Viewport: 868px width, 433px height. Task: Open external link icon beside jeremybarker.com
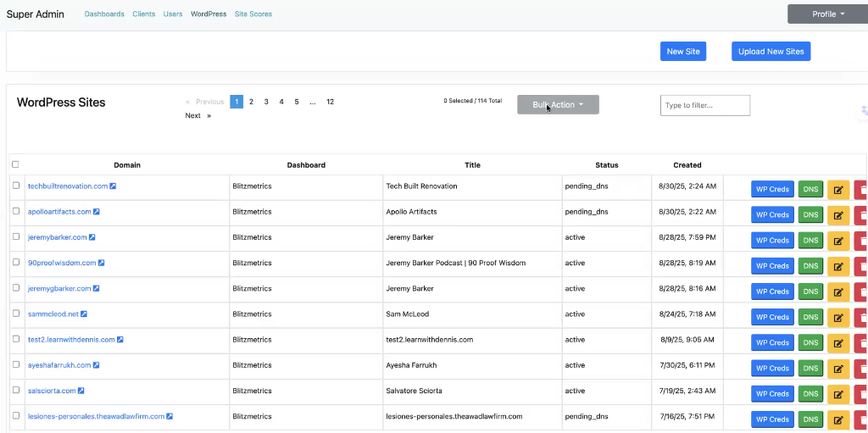click(92, 237)
